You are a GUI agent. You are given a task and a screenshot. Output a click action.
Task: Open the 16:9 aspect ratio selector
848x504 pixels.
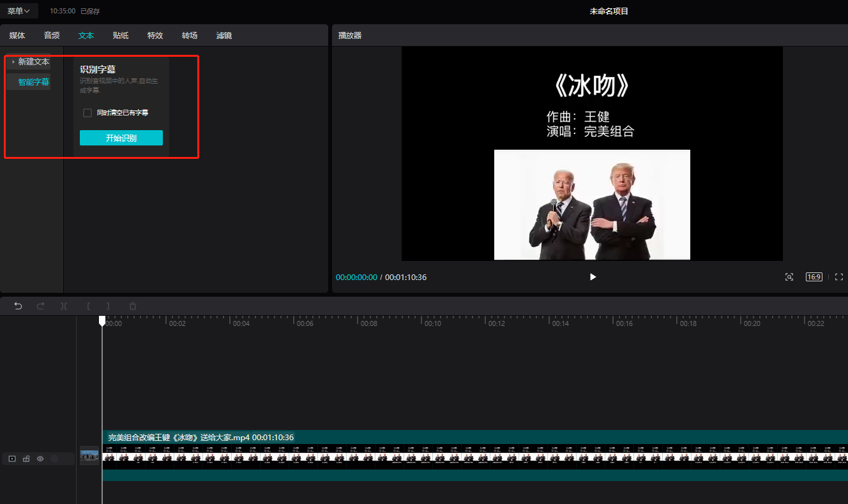814,277
